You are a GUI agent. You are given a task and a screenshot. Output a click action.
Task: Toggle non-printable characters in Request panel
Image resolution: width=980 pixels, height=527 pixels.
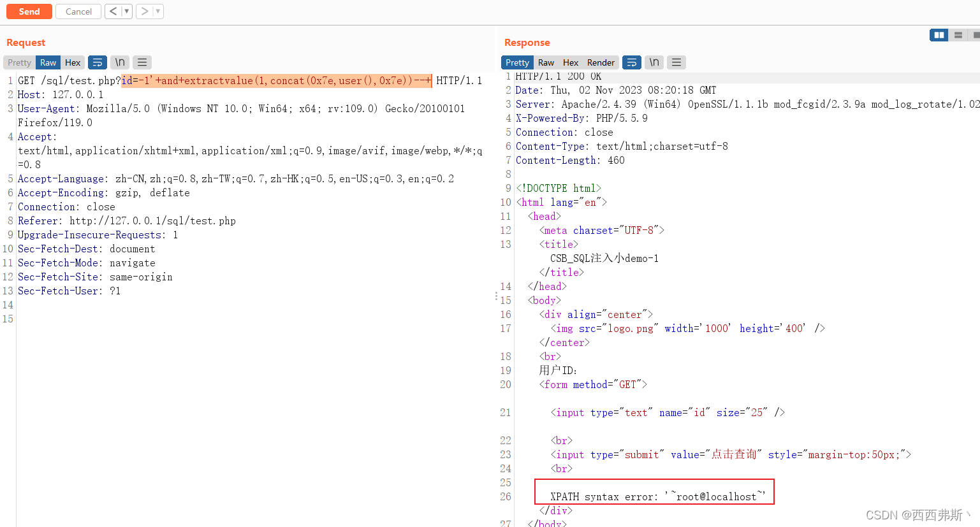[x=120, y=62]
